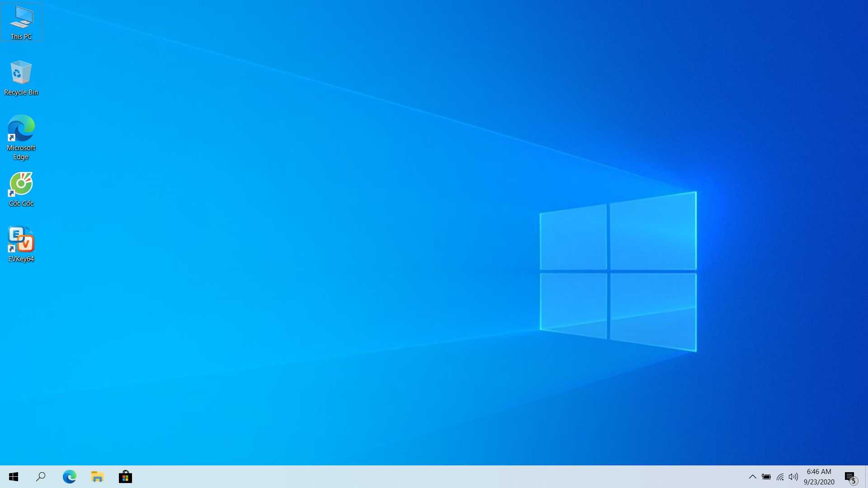Open Microsoft Store from the taskbar
The width and height of the screenshot is (868, 488).
click(125, 477)
